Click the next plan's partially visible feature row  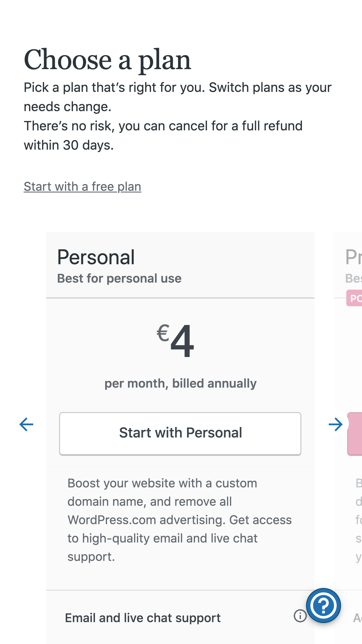[357, 618]
